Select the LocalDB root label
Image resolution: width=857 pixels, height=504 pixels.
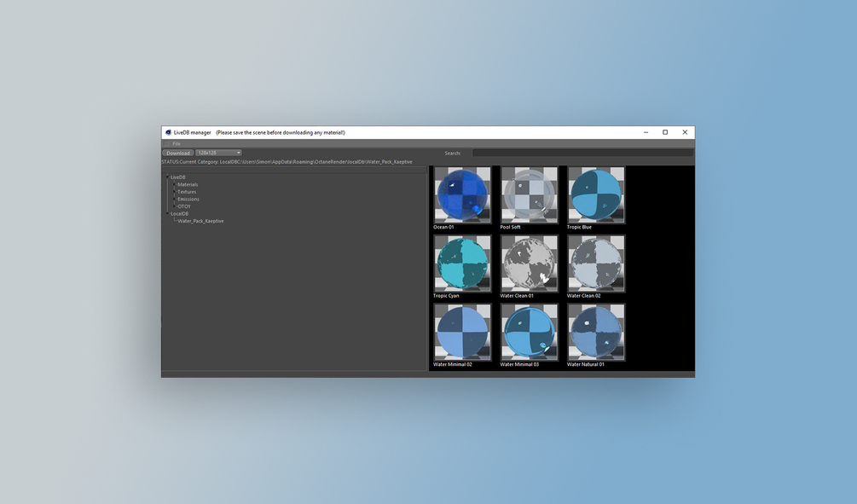tap(179, 214)
